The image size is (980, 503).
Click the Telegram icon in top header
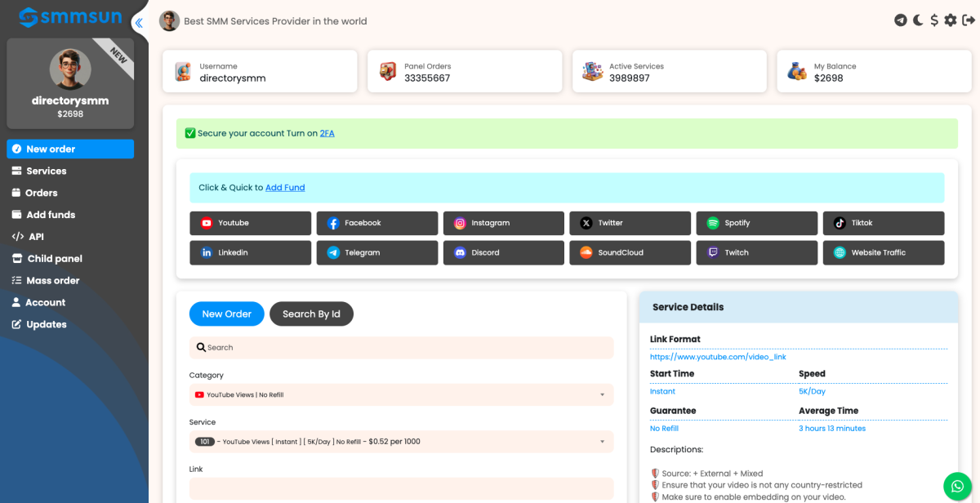click(x=901, y=20)
